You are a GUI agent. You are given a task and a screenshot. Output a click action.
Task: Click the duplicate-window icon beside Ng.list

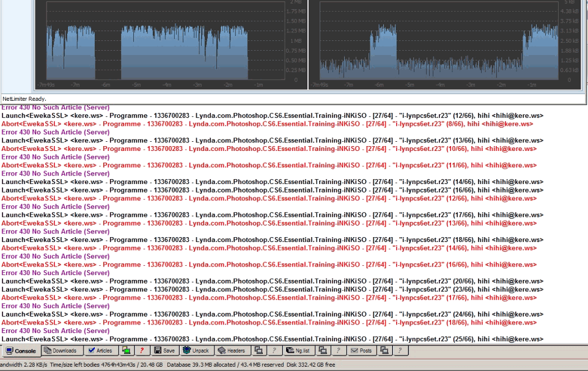click(323, 350)
